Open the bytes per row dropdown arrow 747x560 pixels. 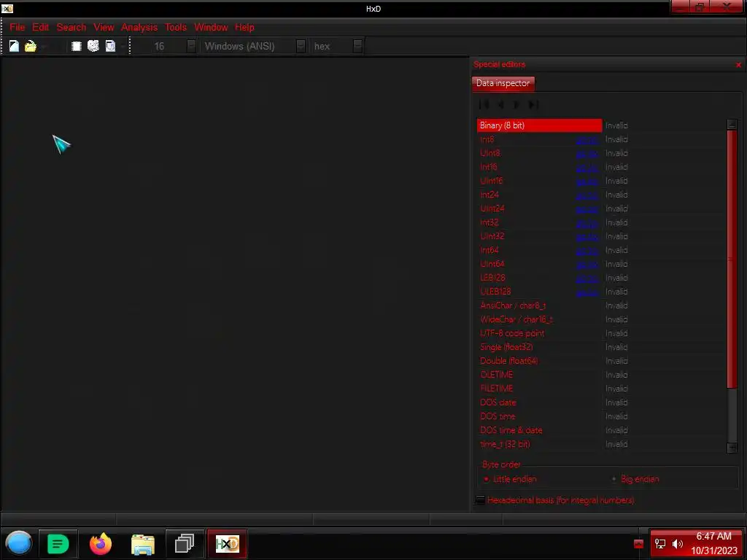(192, 46)
